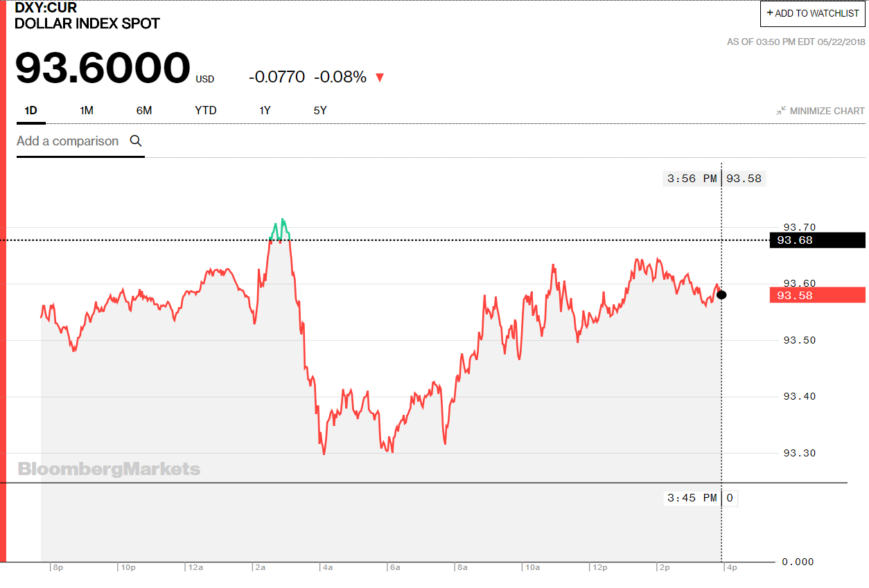Click the 3:56 PM crosshair tooltip label
The image size is (869, 588).
coord(693,179)
